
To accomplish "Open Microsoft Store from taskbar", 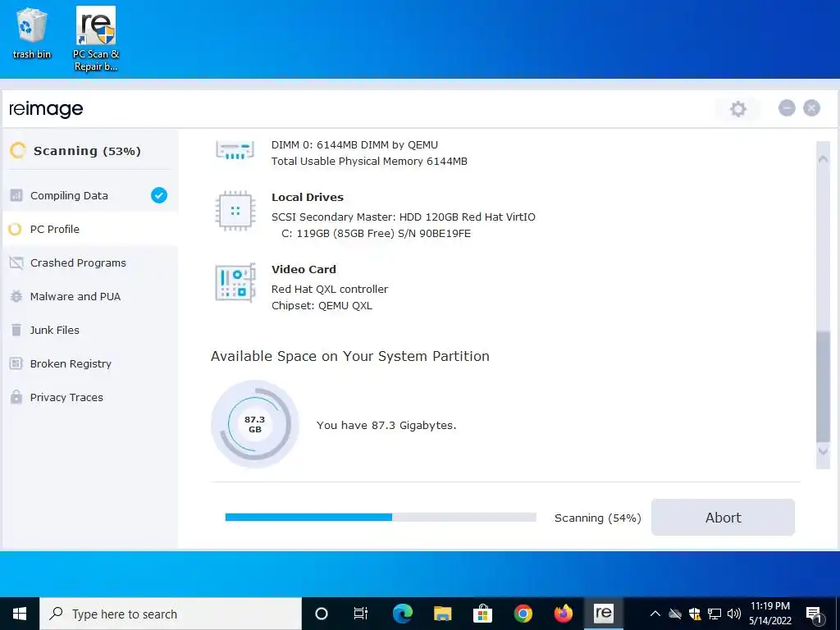I will pyautogui.click(x=482, y=614).
